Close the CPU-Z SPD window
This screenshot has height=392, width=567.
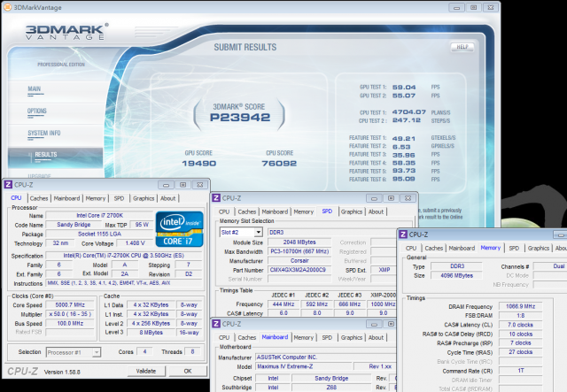tap(408, 198)
